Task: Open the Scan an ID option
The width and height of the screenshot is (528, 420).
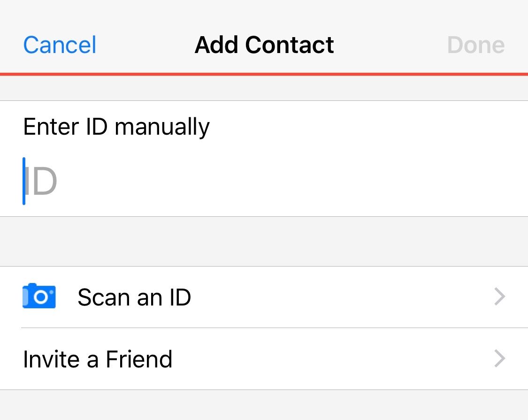Action: point(264,297)
